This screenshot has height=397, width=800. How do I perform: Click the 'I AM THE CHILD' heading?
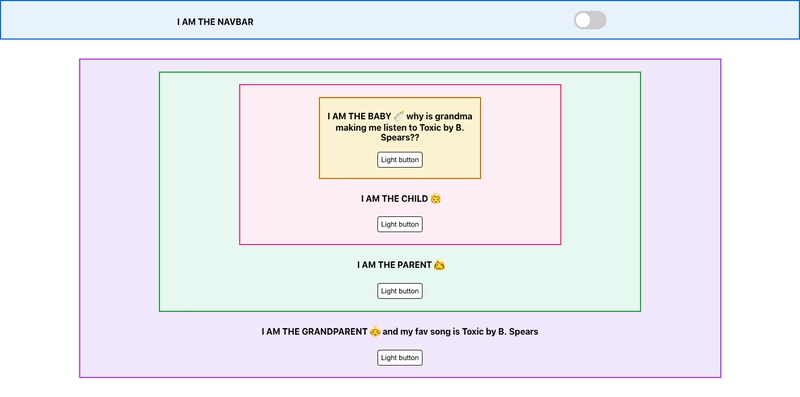401,198
